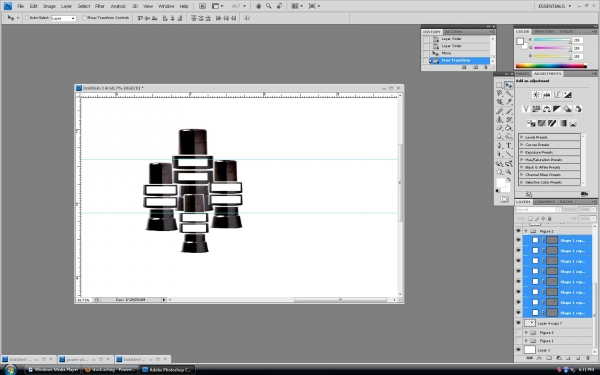Select the Type tool
The image size is (600, 375).
509,146
